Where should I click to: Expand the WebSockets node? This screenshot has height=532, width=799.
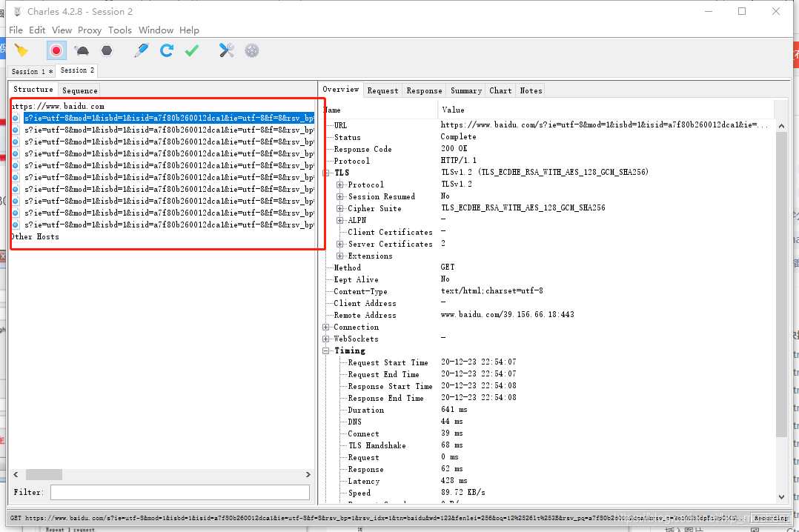coord(325,339)
